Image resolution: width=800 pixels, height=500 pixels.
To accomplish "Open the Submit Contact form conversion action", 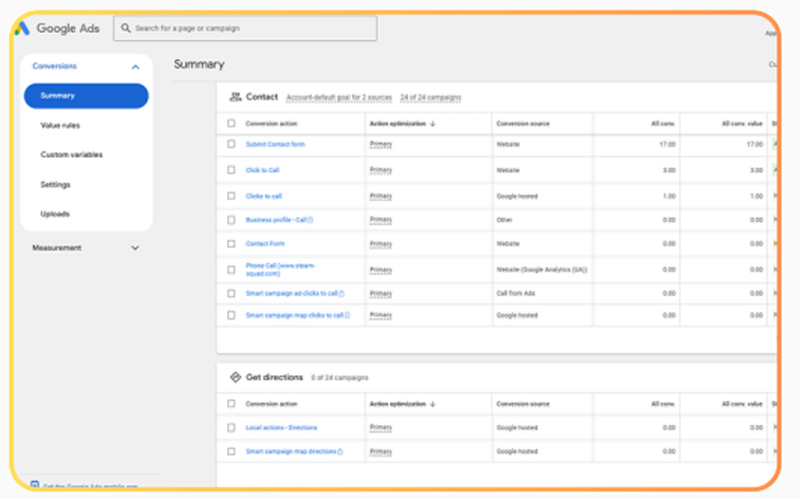I will [x=275, y=144].
